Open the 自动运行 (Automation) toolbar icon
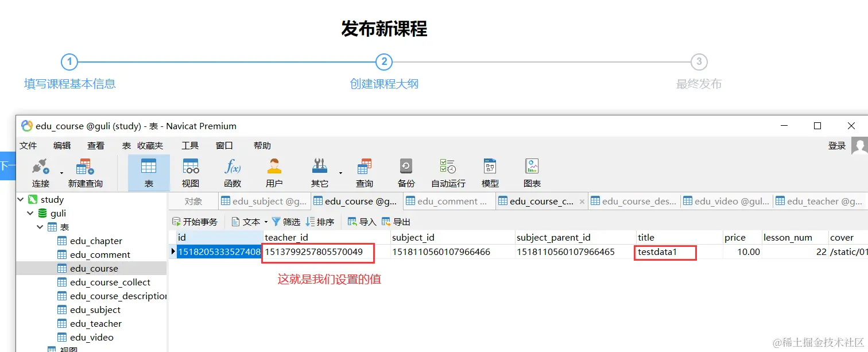 [x=448, y=173]
